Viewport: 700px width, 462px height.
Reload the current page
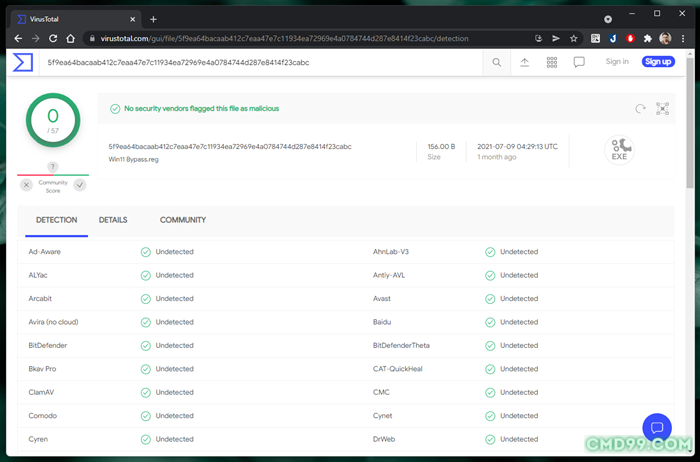click(53, 38)
